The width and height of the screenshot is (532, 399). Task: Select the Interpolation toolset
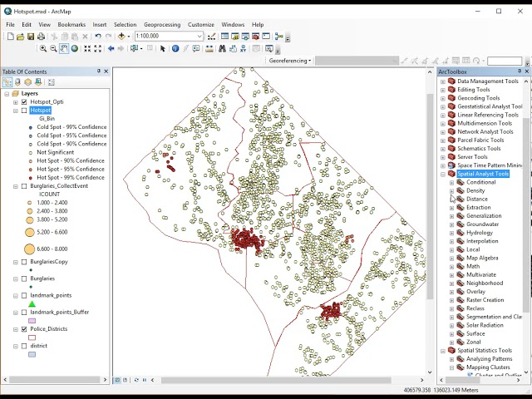pos(482,241)
